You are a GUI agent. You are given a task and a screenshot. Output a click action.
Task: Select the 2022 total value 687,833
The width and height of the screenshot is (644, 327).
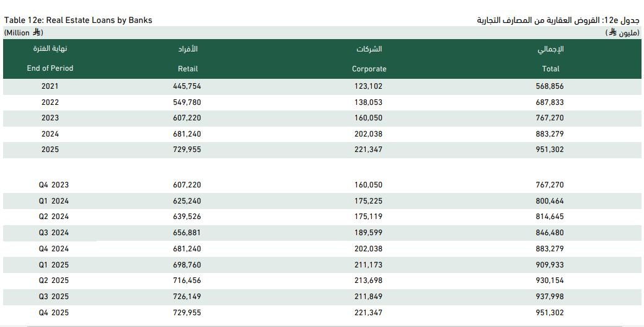point(550,102)
